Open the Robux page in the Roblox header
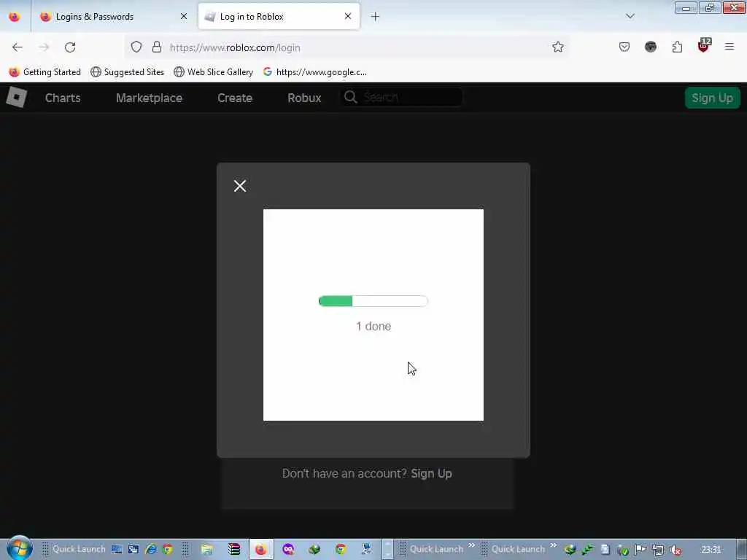This screenshot has width=747, height=560. coord(304,98)
